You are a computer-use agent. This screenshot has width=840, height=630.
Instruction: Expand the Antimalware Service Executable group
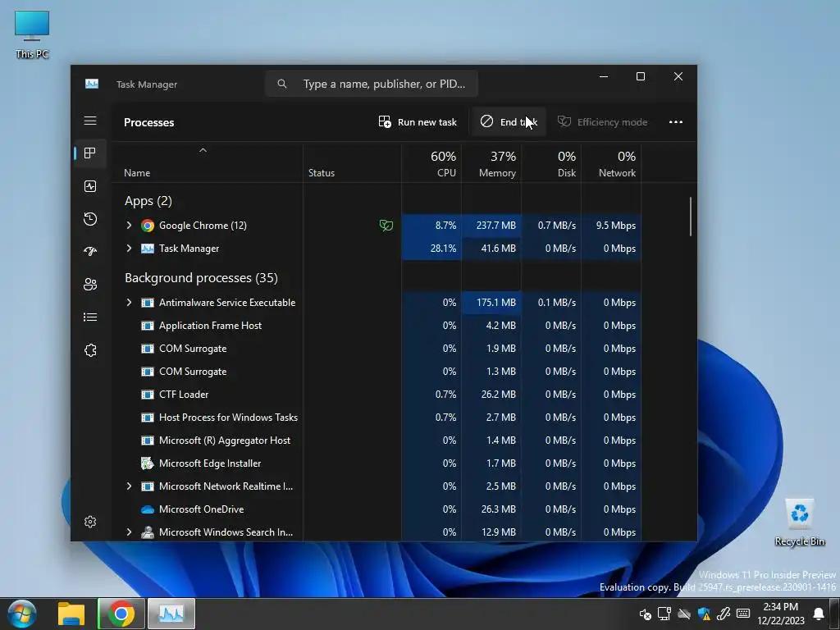[x=129, y=303]
